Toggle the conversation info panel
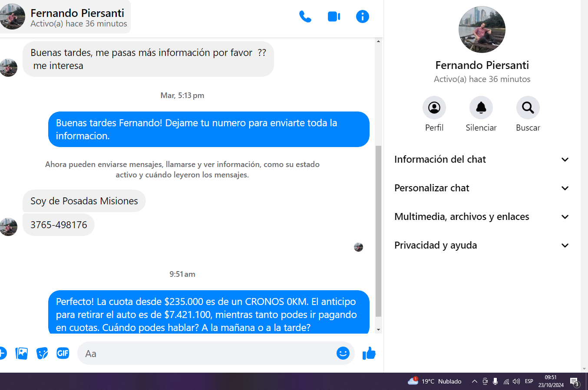The image size is (588, 390). click(x=362, y=16)
